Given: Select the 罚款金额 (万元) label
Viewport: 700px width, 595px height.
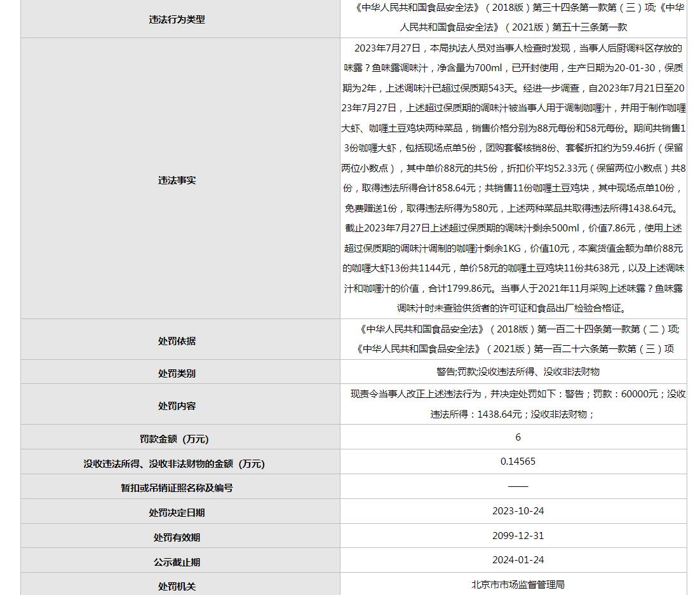Looking at the screenshot, I should pos(174,439).
